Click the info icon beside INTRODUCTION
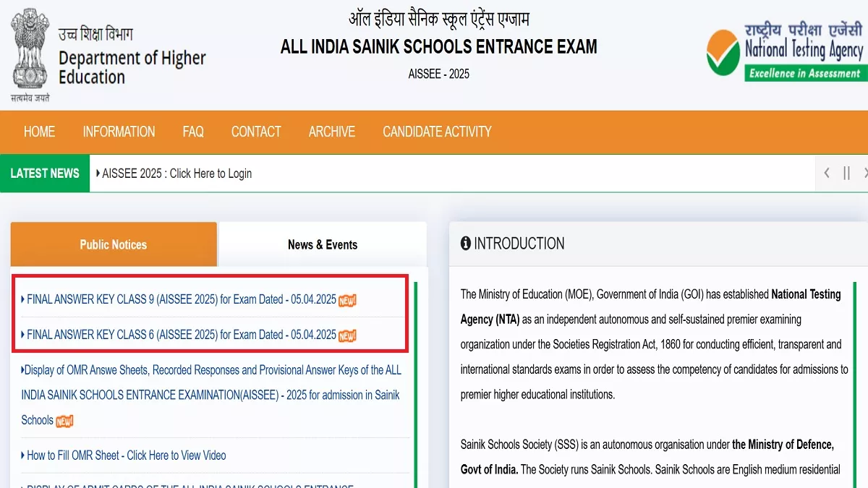Screen dimensions: 868x488 pos(466,244)
